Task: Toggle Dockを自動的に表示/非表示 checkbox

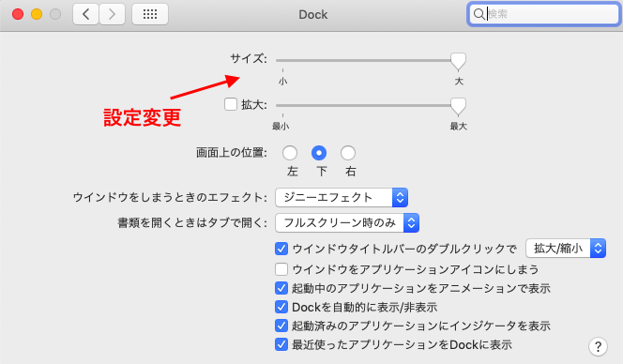Action: coord(281,307)
